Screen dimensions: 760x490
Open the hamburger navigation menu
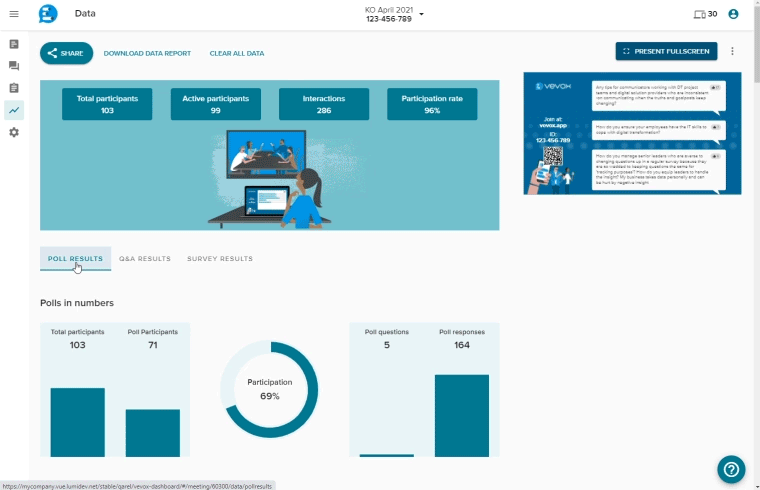click(x=14, y=14)
